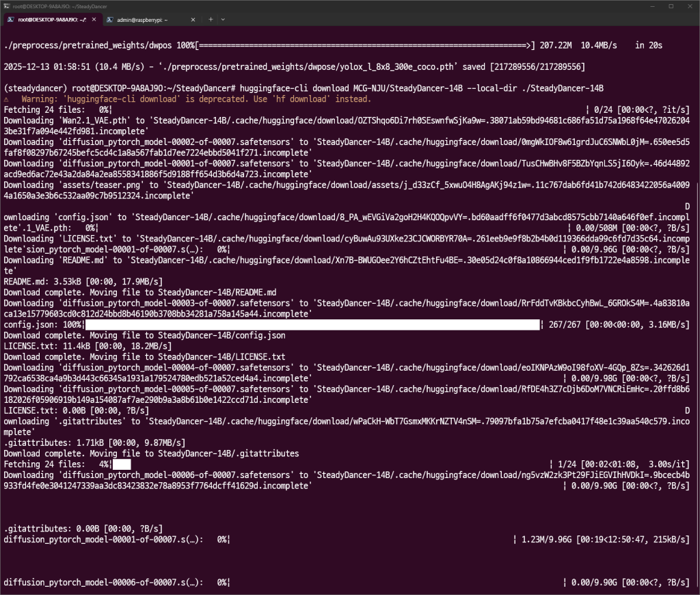Close the admin@raspberrypi tab
The image size is (700, 595).
(x=192, y=20)
